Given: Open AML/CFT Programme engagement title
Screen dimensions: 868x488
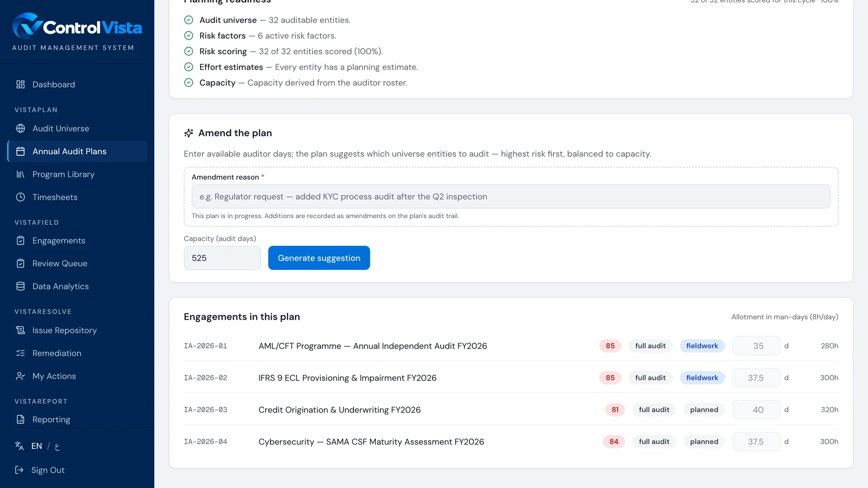Looking at the screenshot, I should click(373, 346).
